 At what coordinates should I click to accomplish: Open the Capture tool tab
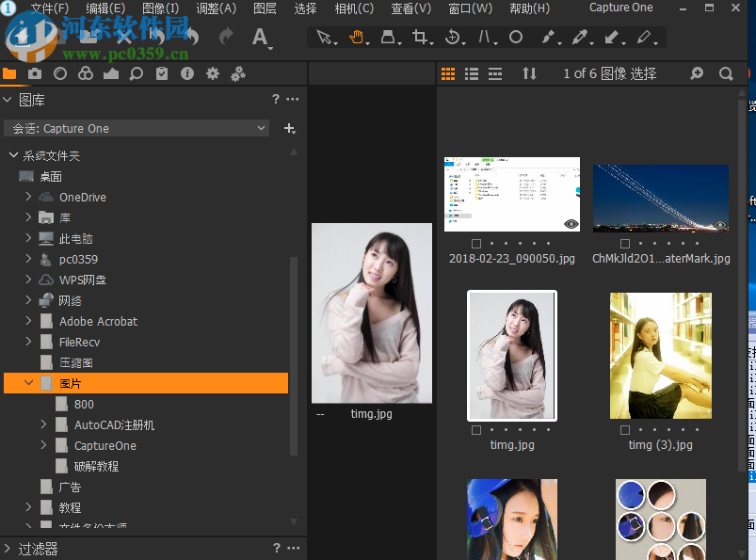pyautogui.click(x=34, y=72)
